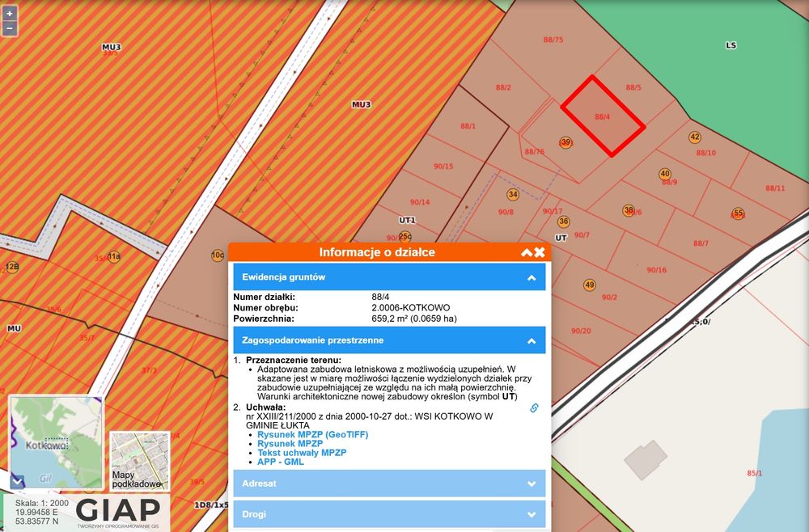Zoom out with the minus button
This screenshot has height=532, width=809.
click(10, 28)
